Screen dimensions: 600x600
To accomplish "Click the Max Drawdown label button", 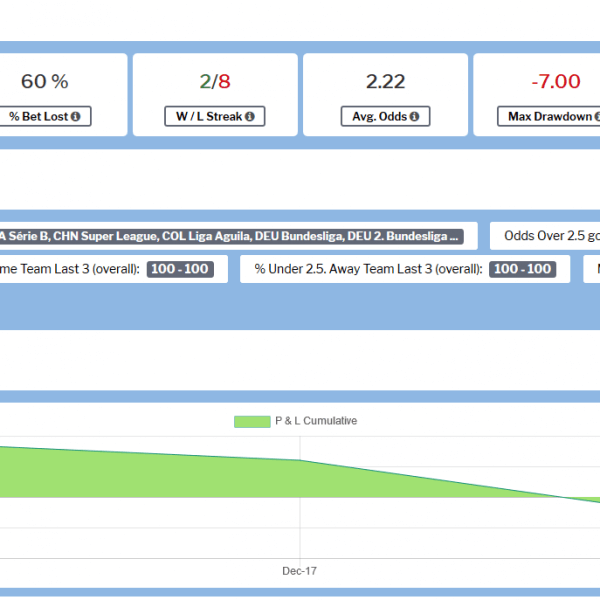I will pyautogui.click(x=549, y=116).
